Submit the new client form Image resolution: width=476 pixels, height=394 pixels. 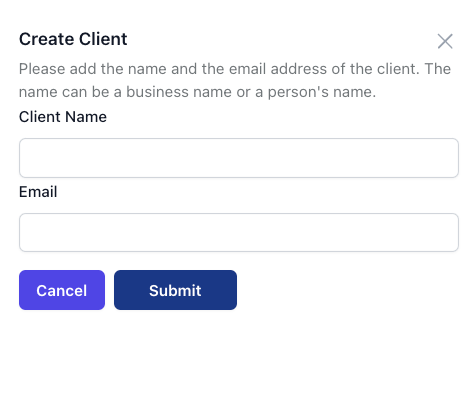(x=175, y=290)
